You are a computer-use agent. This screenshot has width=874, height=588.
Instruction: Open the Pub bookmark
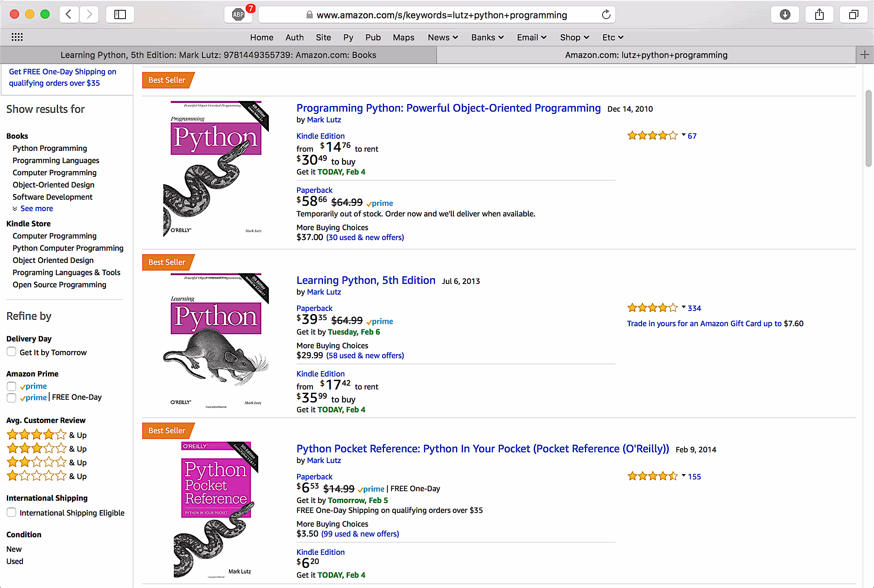373,37
